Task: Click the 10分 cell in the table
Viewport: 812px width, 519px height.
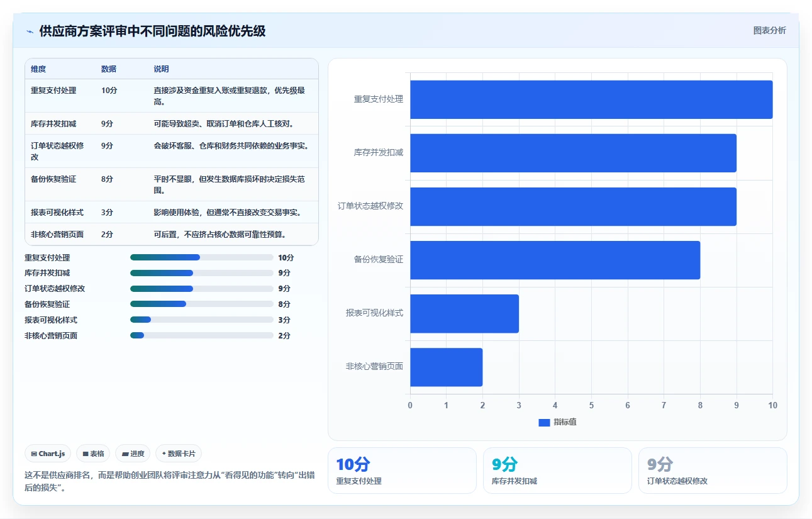Action: click(x=109, y=91)
